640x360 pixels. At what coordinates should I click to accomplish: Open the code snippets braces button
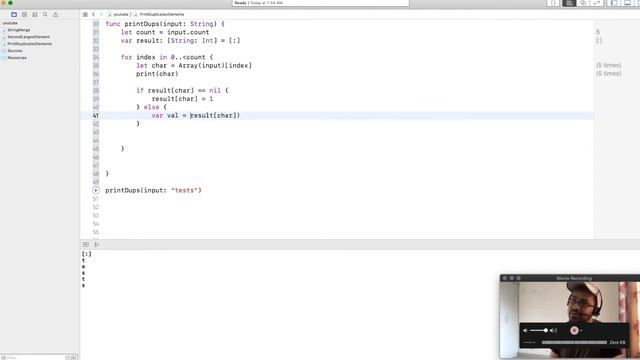pos(553,3)
